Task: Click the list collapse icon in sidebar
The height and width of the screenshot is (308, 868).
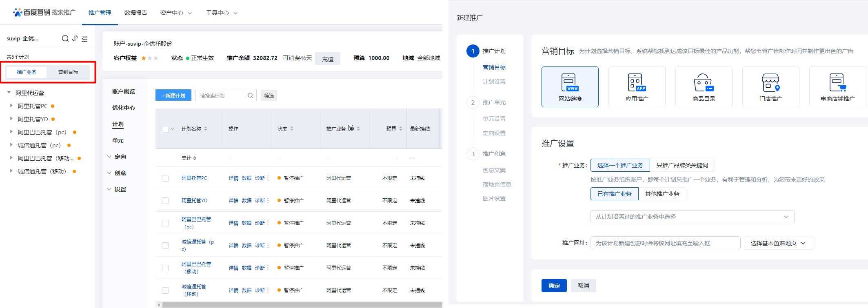Action: 84,38
